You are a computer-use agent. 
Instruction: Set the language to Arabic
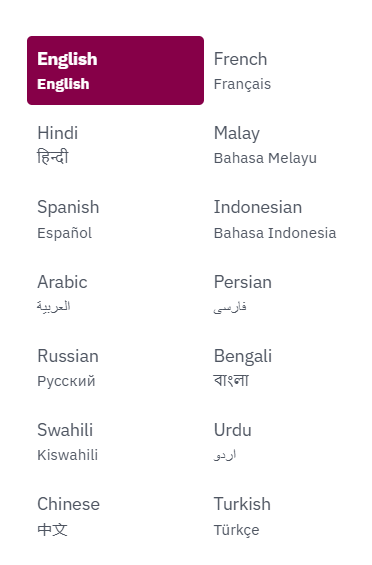(x=115, y=293)
